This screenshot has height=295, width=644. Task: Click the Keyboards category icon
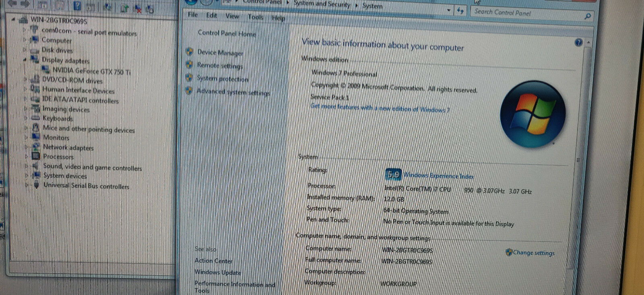35,118
